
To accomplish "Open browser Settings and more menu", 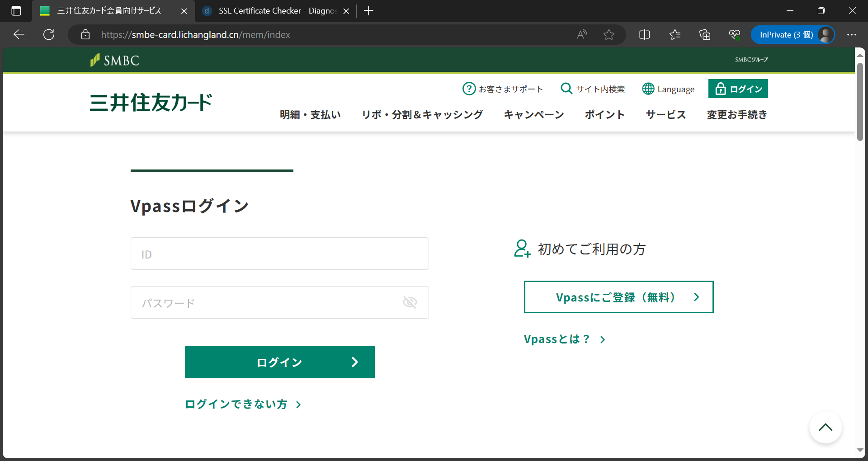I will point(852,35).
